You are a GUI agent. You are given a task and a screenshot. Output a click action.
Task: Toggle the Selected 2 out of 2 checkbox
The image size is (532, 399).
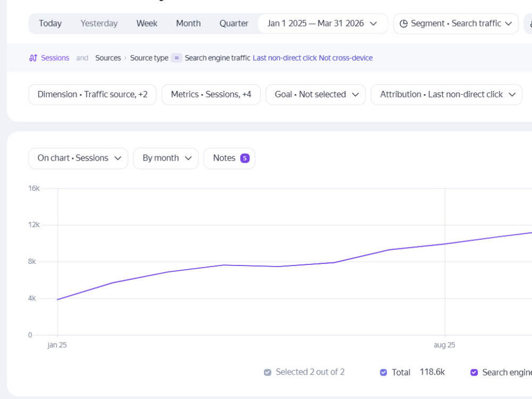pos(268,372)
